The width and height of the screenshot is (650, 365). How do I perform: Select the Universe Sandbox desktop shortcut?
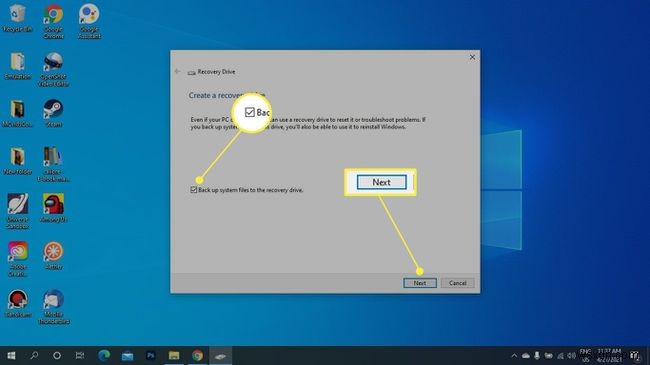pos(17,211)
